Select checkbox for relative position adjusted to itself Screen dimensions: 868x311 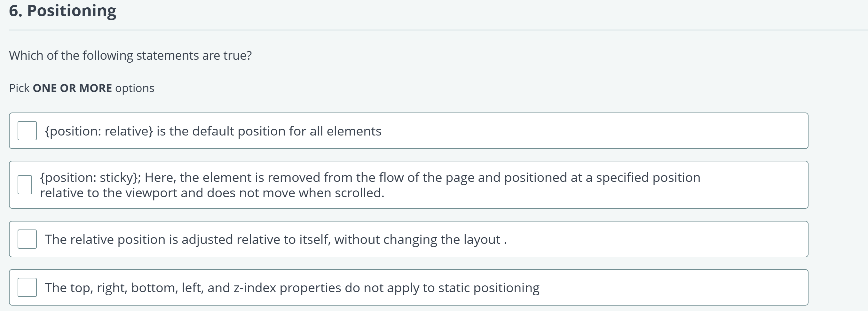coord(27,239)
